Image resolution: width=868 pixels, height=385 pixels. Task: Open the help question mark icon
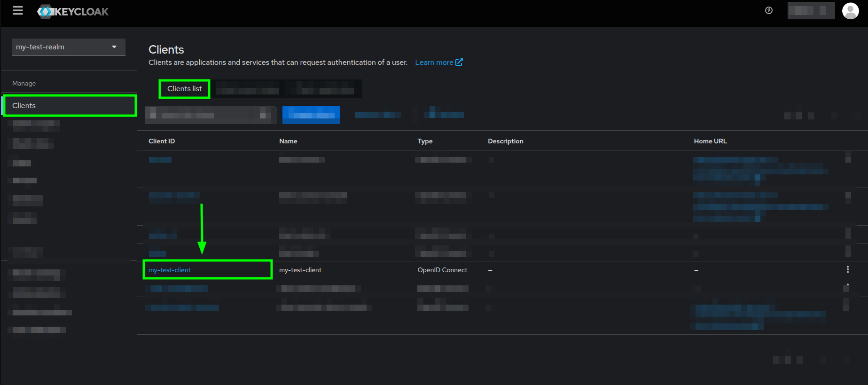pos(769,10)
